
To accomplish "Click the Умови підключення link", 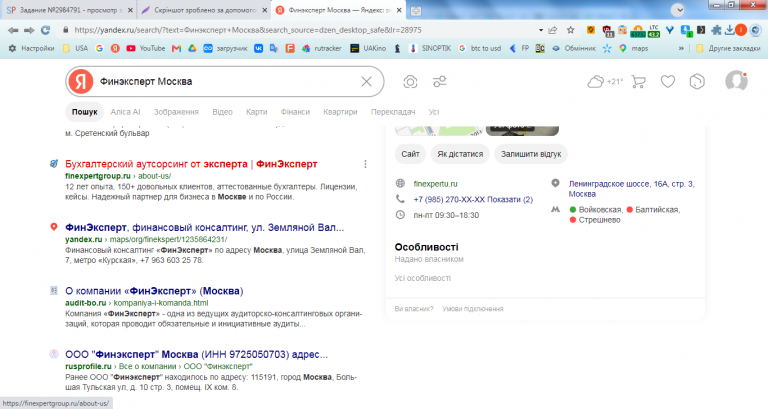I will [473, 309].
